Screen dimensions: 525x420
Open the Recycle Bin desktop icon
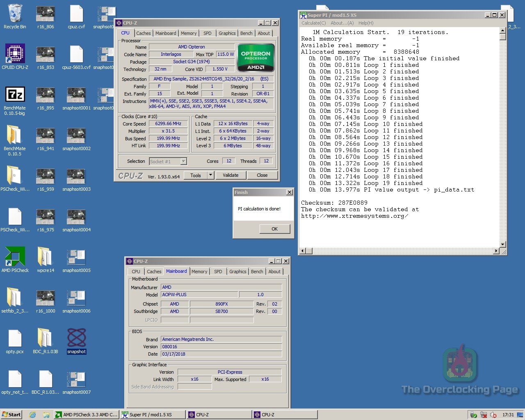point(15,14)
